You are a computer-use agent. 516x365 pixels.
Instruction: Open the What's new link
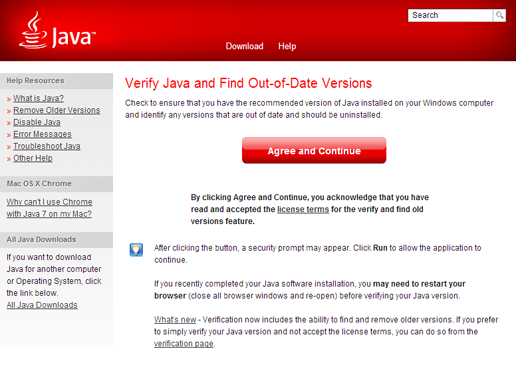click(x=175, y=320)
